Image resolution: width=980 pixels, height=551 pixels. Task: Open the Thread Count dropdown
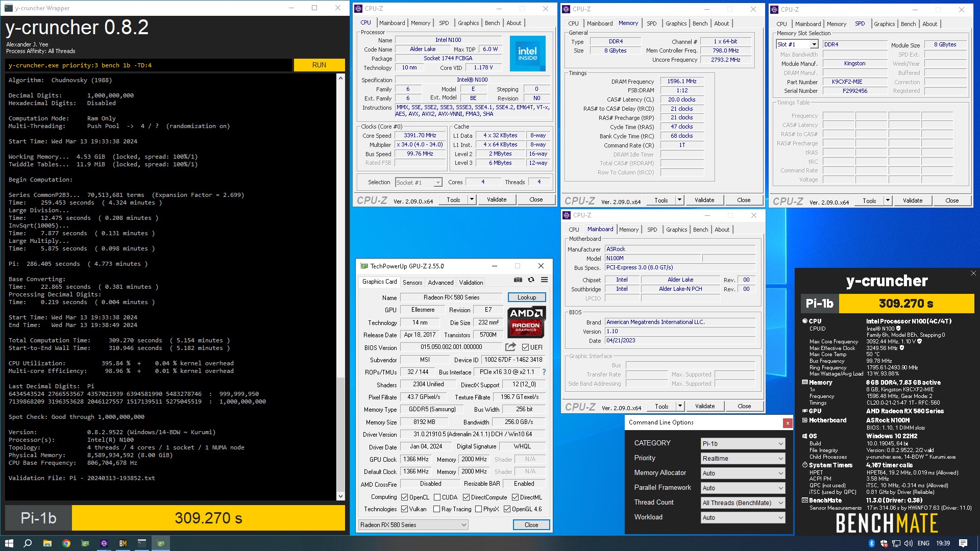coord(743,503)
